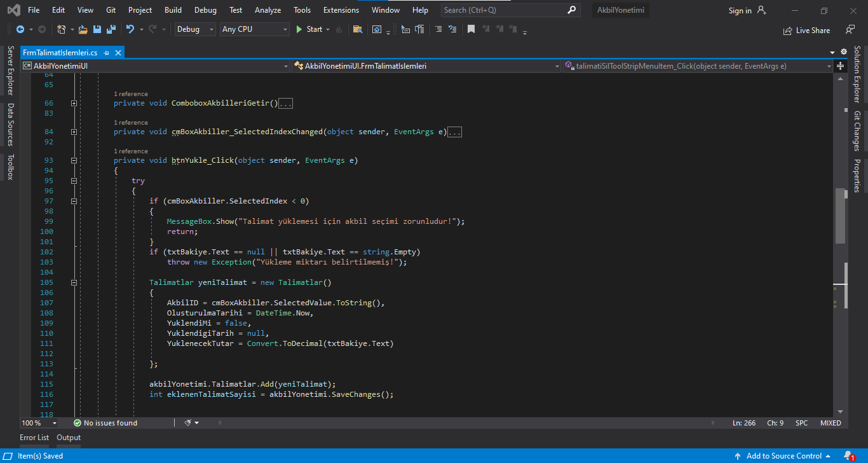Save the current file with the floppy icon
Image resolution: width=868 pixels, height=463 pixels.
97,29
